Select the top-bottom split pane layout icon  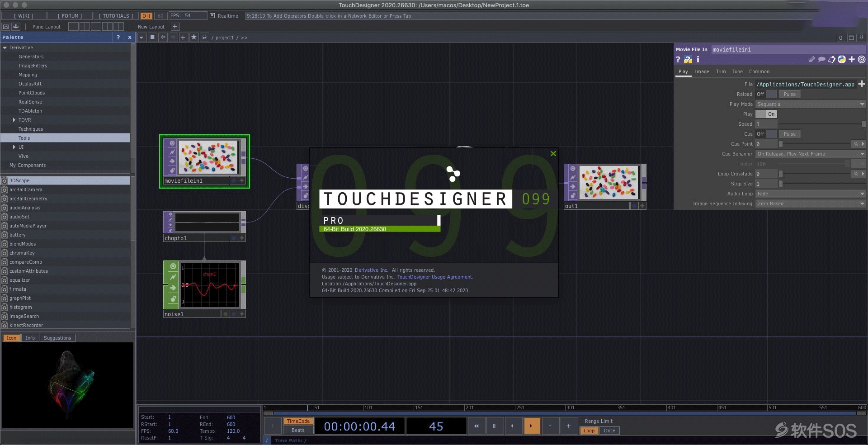96,27
